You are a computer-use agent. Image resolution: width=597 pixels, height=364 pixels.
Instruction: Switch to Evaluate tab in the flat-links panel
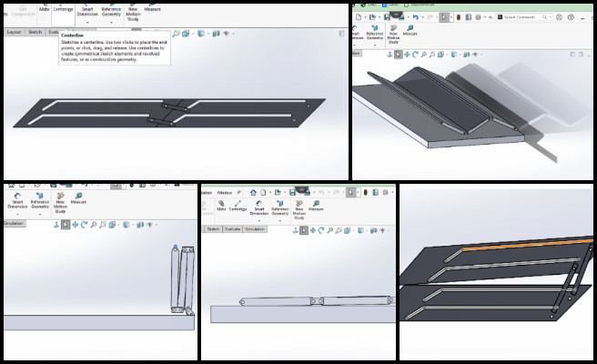233,229
